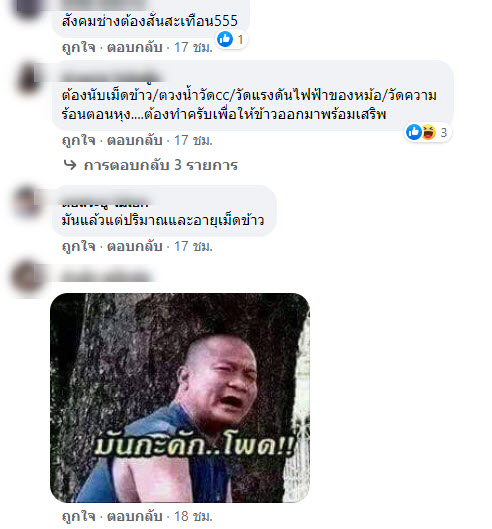Click the 18 ชม. timestamp under the meme
This screenshot has height=529, width=492.
pos(193,516)
